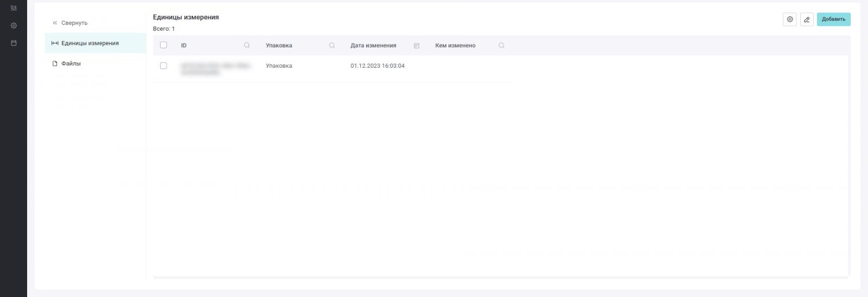
Task: Check the Упаковка row checkbox
Action: coord(163,66)
